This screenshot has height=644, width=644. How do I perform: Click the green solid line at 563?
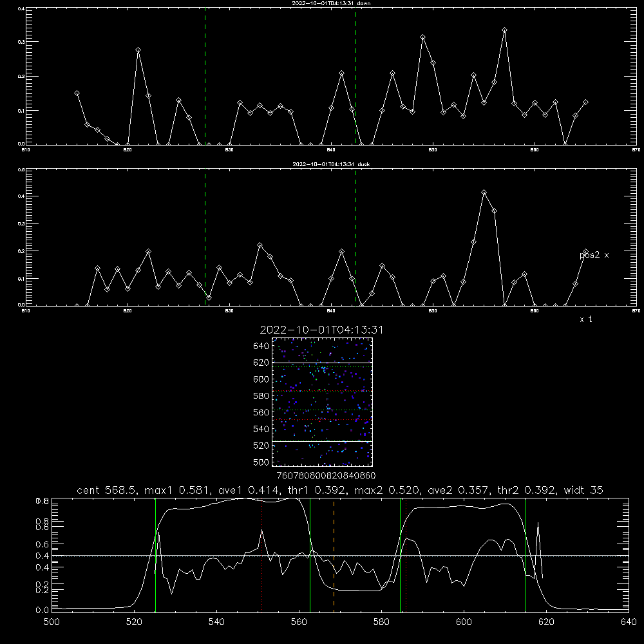(310, 554)
